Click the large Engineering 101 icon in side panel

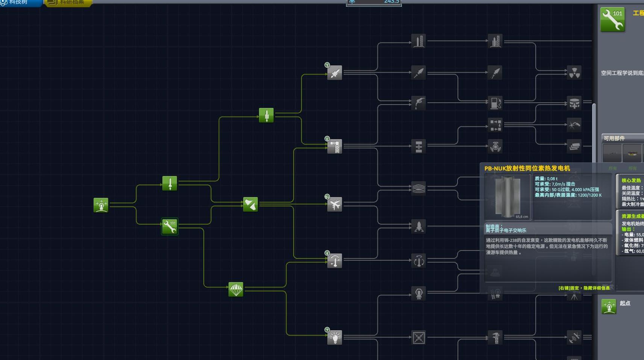pyautogui.click(x=612, y=19)
